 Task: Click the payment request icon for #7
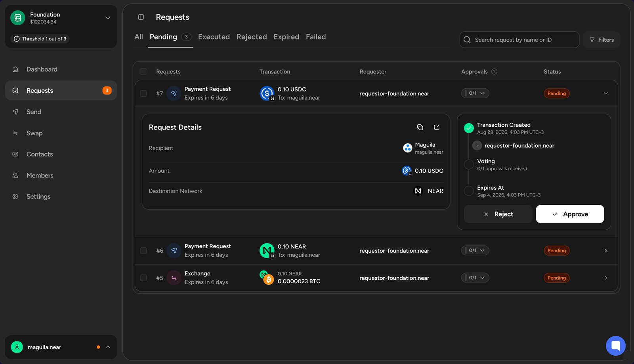click(x=174, y=93)
